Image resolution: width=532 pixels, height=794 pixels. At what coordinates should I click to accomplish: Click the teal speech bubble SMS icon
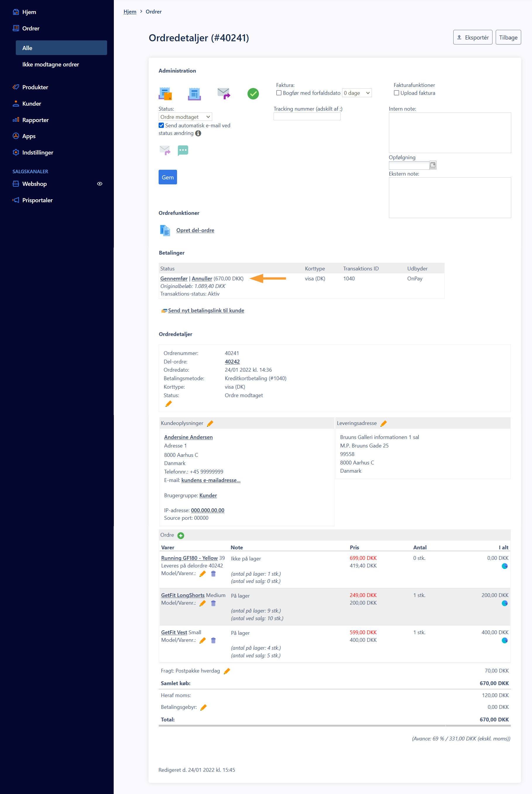coord(183,150)
